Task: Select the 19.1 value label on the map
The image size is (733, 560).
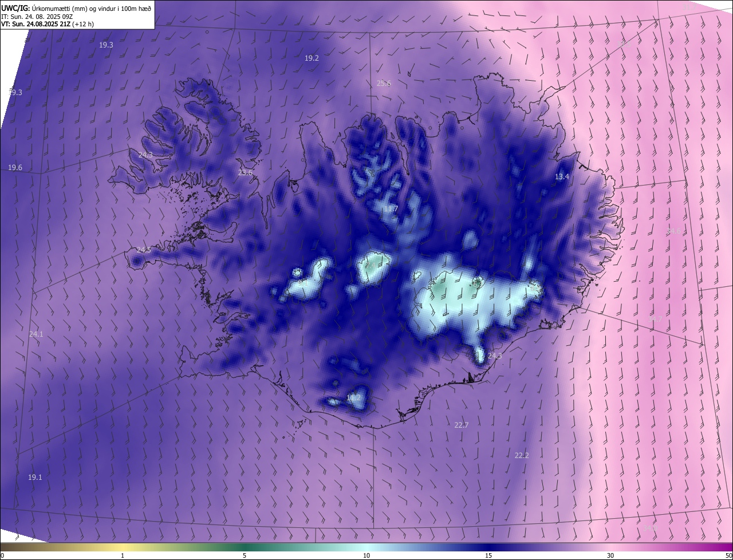Action: pyautogui.click(x=35, y=477)
